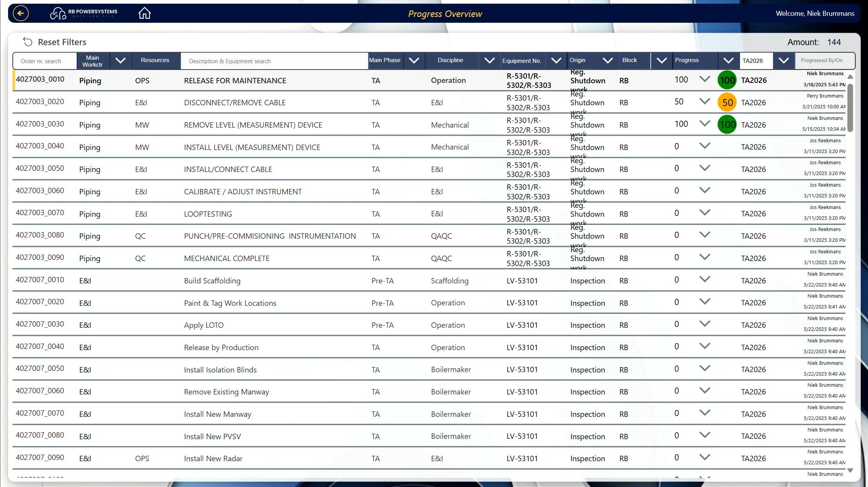This screenshot has width=868, height=487.
Task: Expand the Block filter dropdown
Action: (662, 61)
